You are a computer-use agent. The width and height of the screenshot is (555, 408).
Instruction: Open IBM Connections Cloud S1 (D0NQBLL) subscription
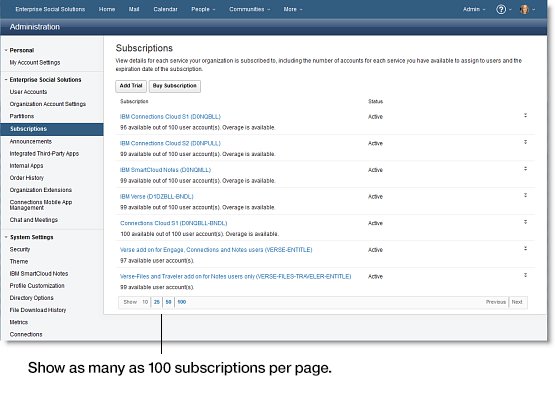[x=170, y=117]
